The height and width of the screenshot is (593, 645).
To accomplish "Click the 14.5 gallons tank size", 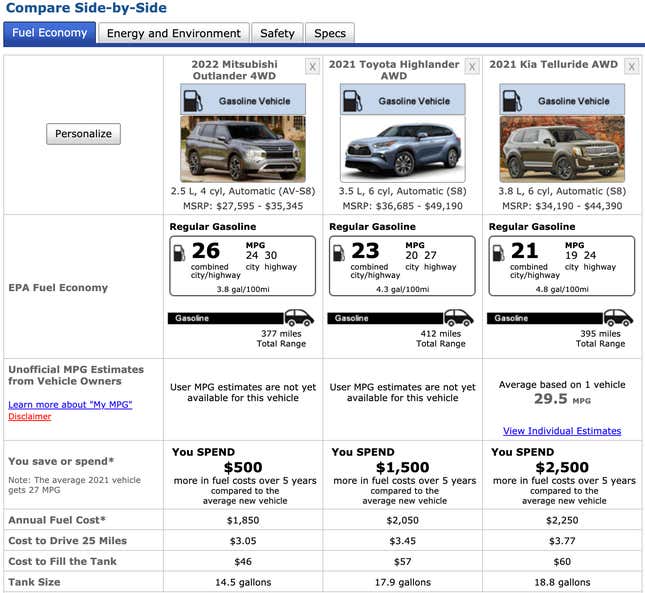I will click(x=243, y=582).
